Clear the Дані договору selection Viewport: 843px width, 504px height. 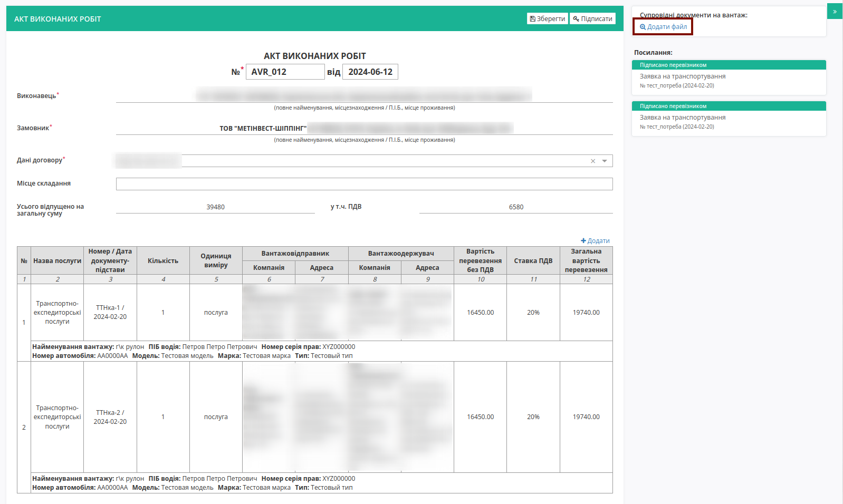593,161
